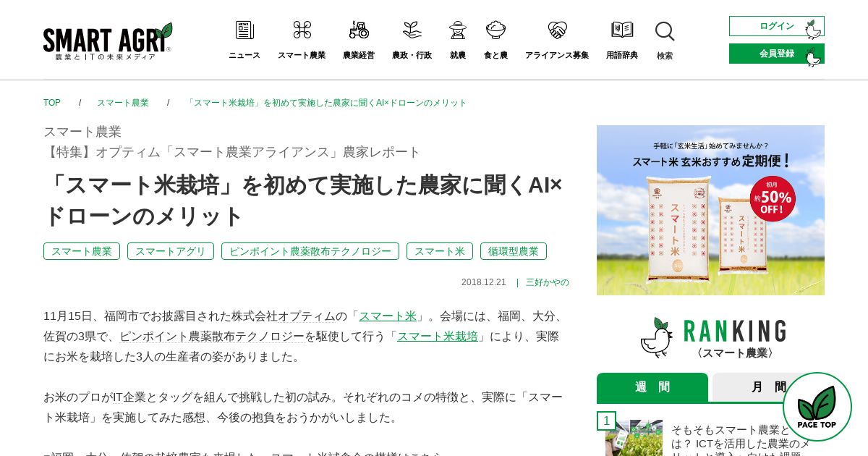868x456 pixels.
Task: Click the article date 2018.12.21
Action: tap(484, 282)
